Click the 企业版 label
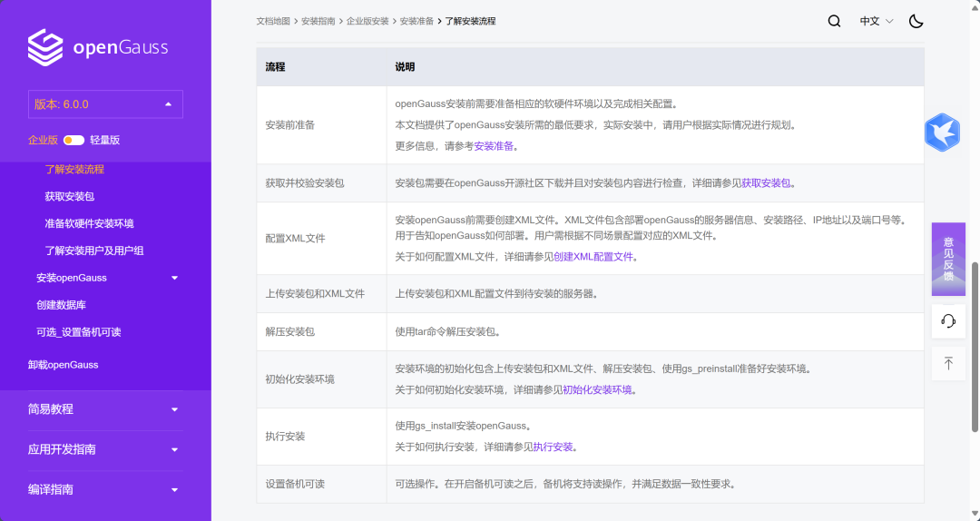980x521 pixels. [x=44, y=140]
